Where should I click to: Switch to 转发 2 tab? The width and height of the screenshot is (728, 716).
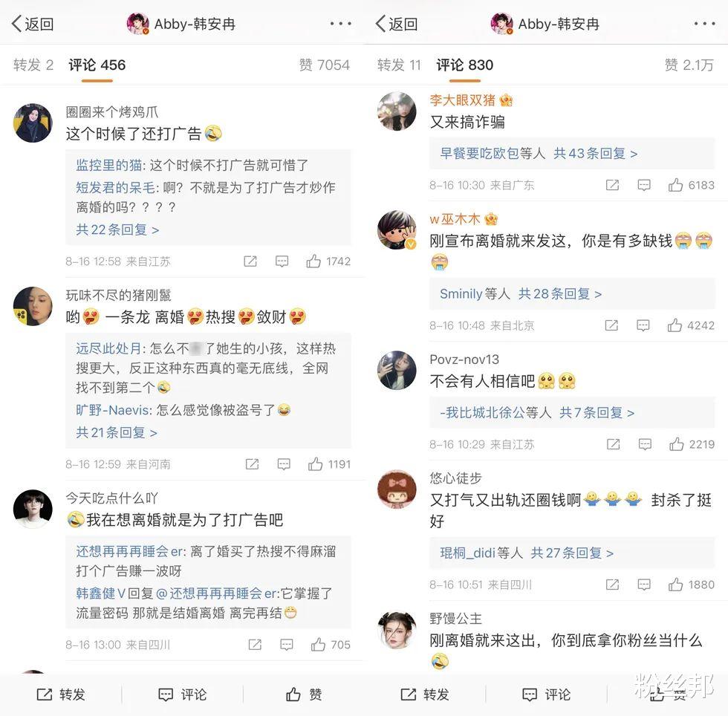click(33, 65)
